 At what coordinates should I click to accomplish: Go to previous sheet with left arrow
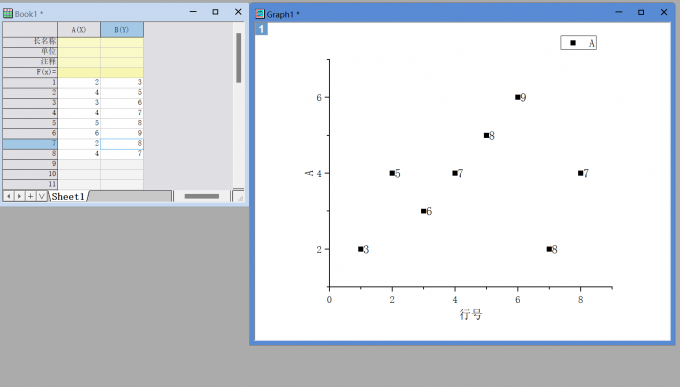(8, 197)
